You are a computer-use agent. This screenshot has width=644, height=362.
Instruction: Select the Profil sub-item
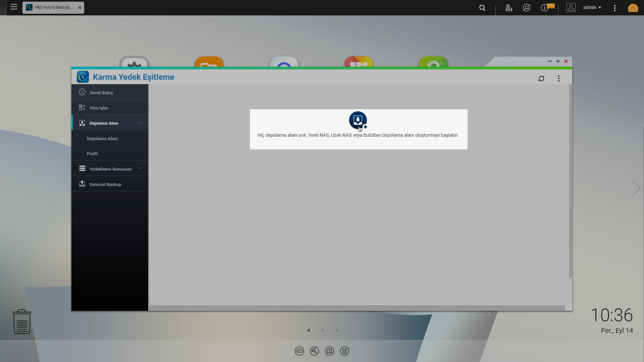tap(92, 154)
